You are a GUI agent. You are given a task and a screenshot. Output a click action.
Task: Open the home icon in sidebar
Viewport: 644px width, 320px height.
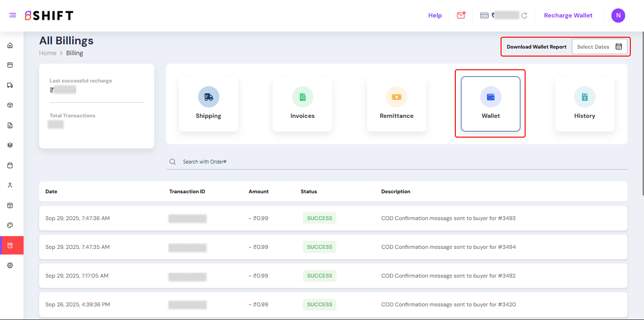[x=10, y=46]
